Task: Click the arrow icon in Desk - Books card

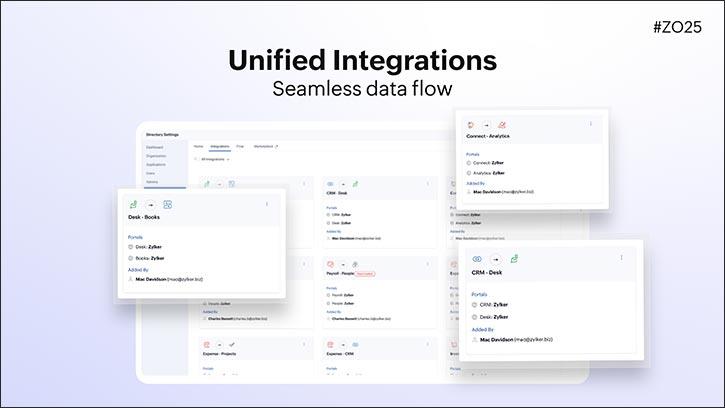Action: coord(151,204)
